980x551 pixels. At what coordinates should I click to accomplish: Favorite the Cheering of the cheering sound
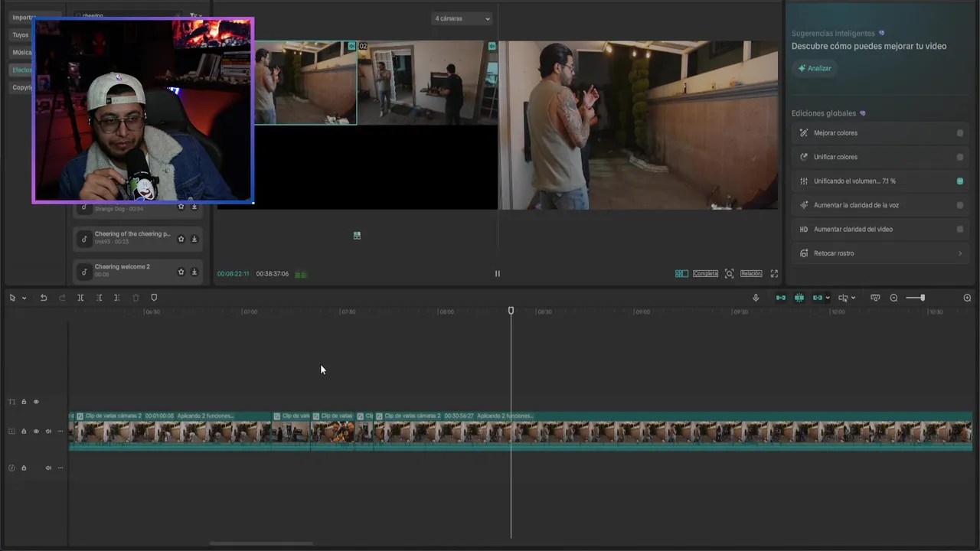[x=181, y=239]
